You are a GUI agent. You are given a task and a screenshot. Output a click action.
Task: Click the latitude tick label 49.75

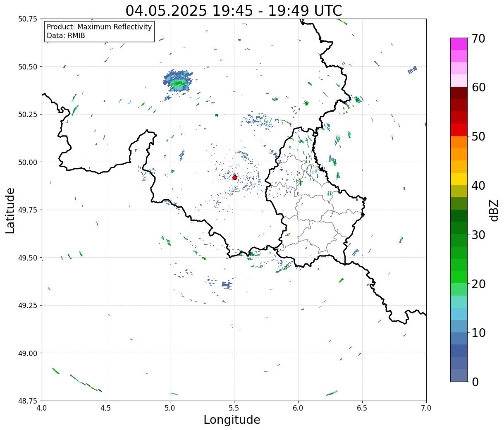pos(28,210)
